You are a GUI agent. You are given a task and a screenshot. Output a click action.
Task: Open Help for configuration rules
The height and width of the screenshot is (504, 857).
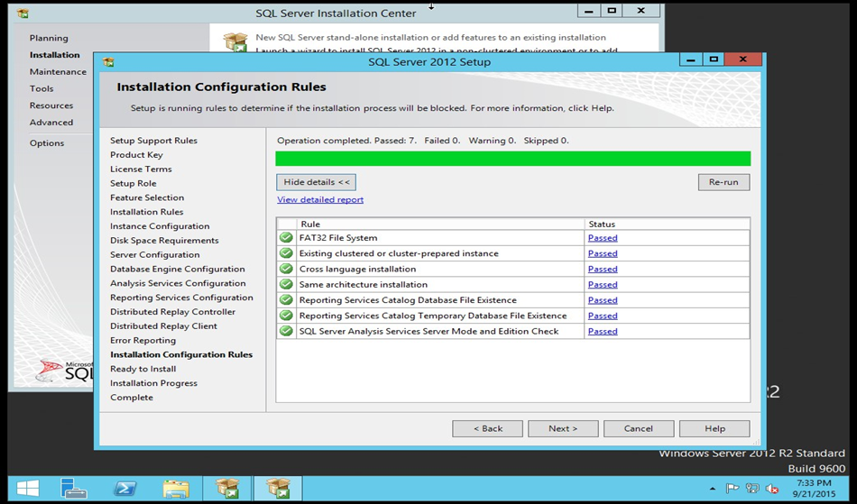[714, 428]
